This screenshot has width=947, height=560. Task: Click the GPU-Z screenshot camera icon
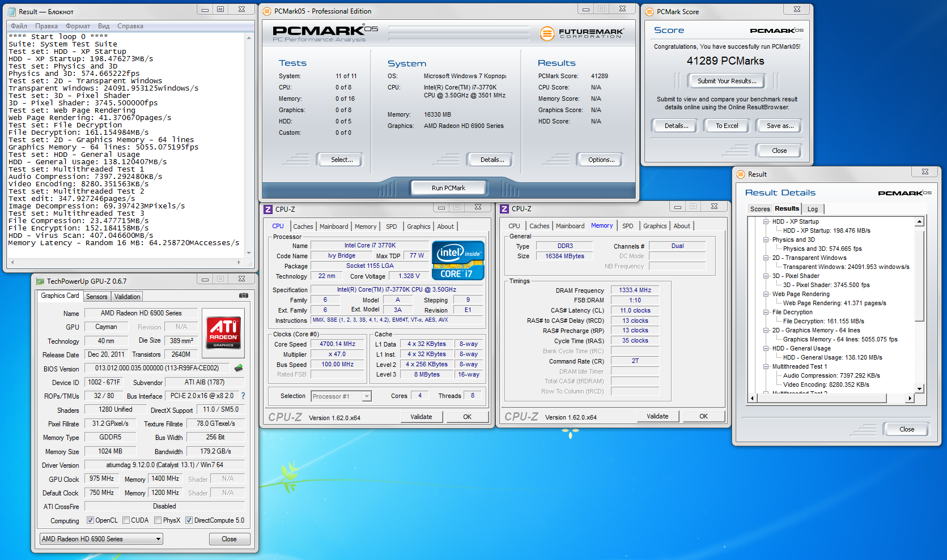[x=243, y=296]
